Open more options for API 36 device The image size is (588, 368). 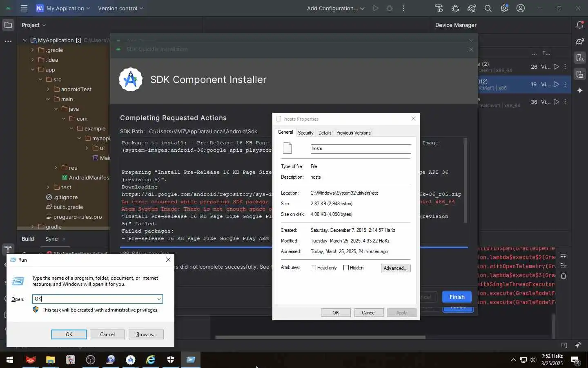point(565,102)
